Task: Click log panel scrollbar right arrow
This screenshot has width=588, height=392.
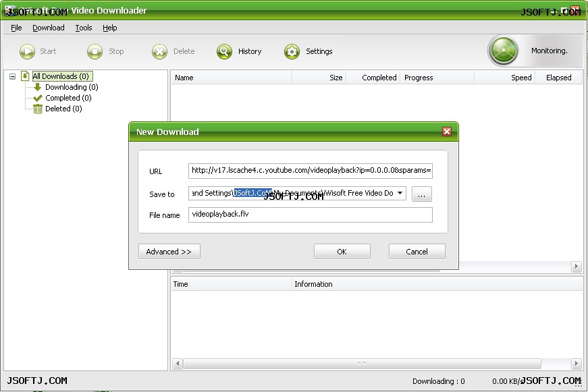Action: tap(577, 364)
